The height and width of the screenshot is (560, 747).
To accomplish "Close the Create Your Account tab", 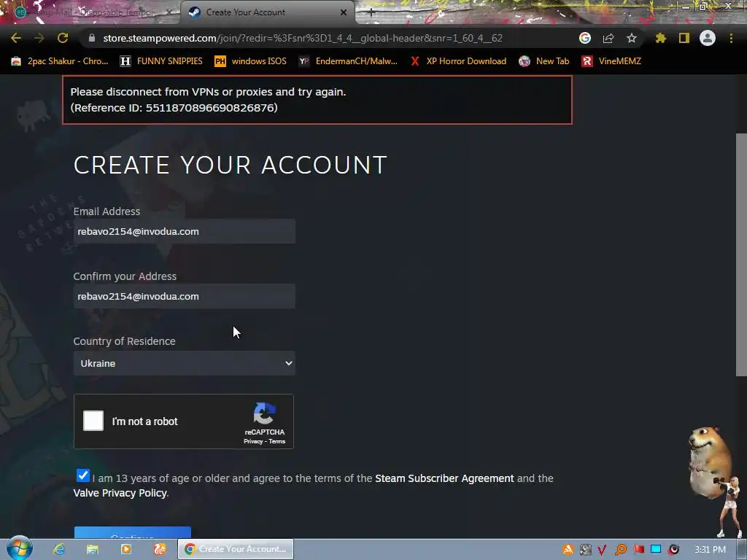I will click(x=344, y=12).
